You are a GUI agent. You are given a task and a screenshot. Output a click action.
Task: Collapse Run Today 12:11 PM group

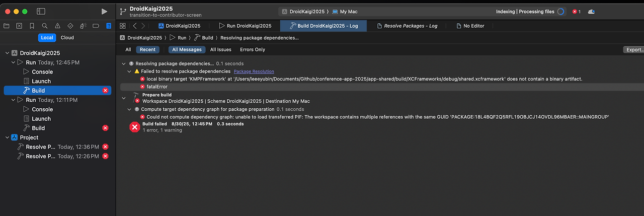(x=14, y=100)
